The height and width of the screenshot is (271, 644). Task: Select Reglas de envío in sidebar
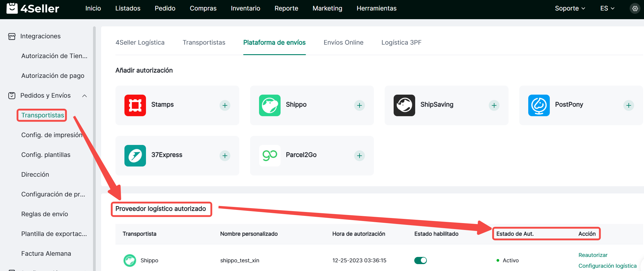pos(45,214)
